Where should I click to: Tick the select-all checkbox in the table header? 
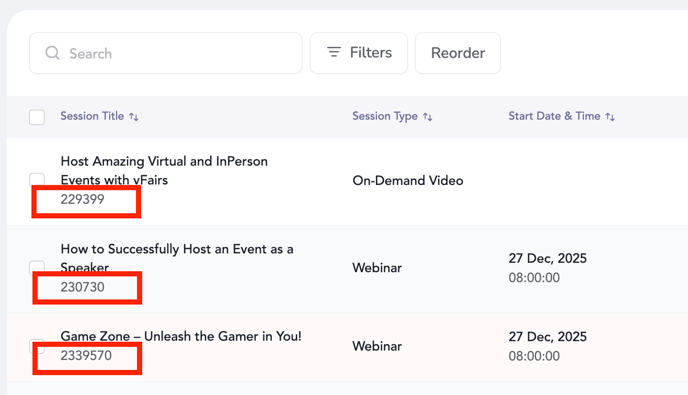pos(37,117)
